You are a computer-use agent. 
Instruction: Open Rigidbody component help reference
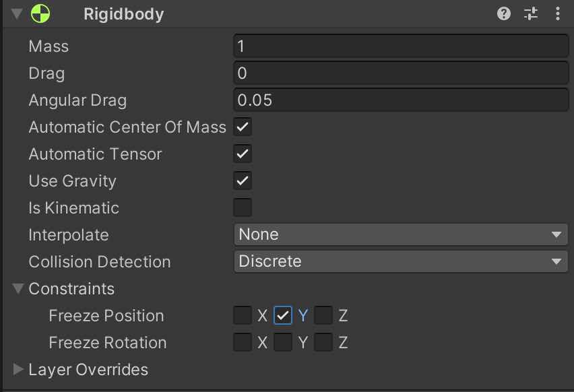coord(504,13)
